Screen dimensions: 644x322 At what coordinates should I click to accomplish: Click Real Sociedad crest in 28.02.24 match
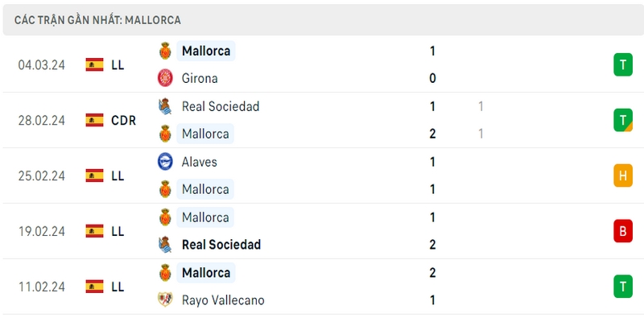pyautogui.click(x=165, y=106)
